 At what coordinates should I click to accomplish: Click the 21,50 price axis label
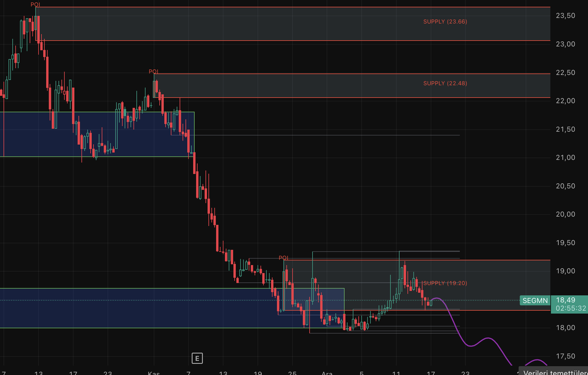[565, 129]
